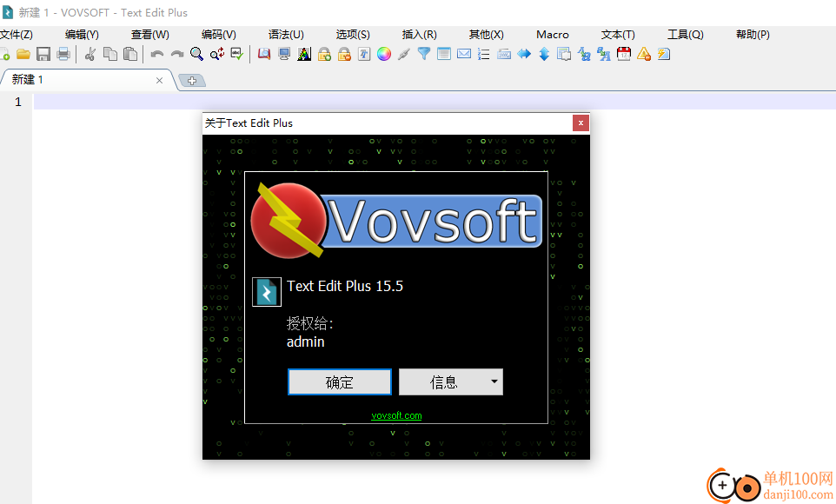The image size is (836, 504).
Task: Click the monitor screen toolbar icon
Action: click(284, 55)
